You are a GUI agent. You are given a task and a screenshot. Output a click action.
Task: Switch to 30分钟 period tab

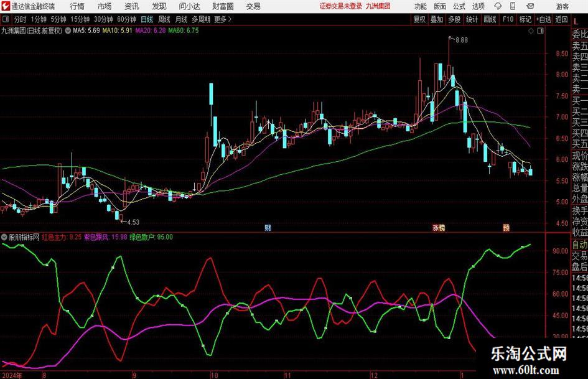tap(103, 19)
